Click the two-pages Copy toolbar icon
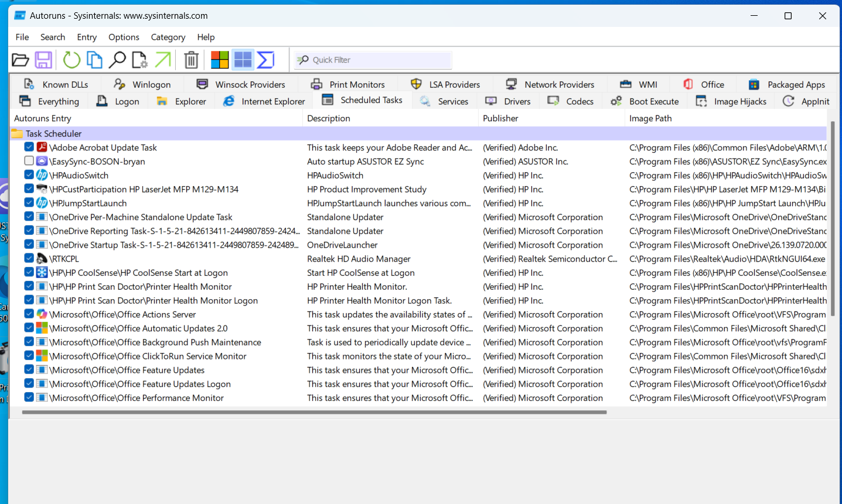Viewport: 842px width, 504px height. (94, 60)
